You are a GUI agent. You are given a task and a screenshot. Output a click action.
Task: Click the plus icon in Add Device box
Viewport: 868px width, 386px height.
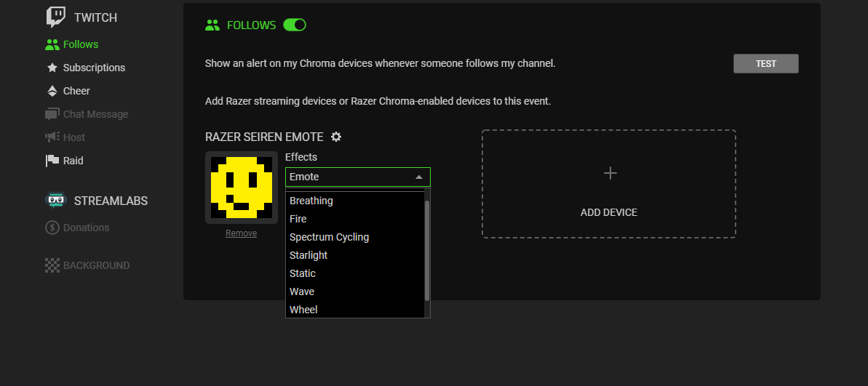(x=610, y=173)
